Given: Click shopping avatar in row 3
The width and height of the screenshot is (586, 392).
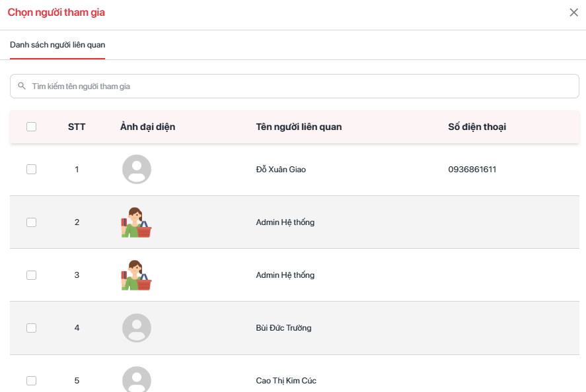Looking at the screenshot, I should 137,275.
